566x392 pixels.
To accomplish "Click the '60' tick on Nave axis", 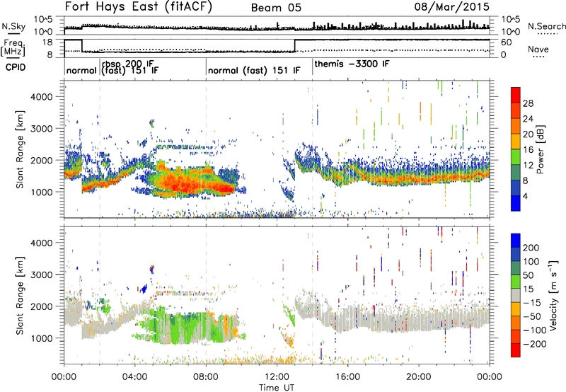I will [x=507, y=42].
